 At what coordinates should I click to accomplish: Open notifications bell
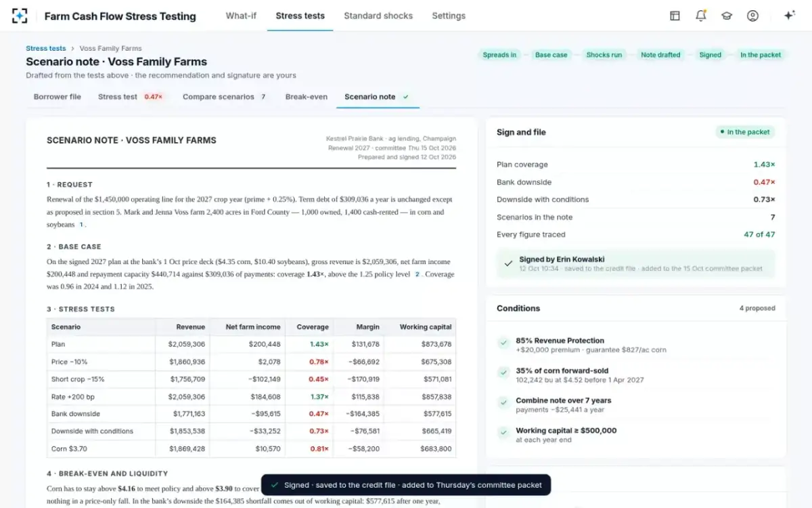pos(701,16)
